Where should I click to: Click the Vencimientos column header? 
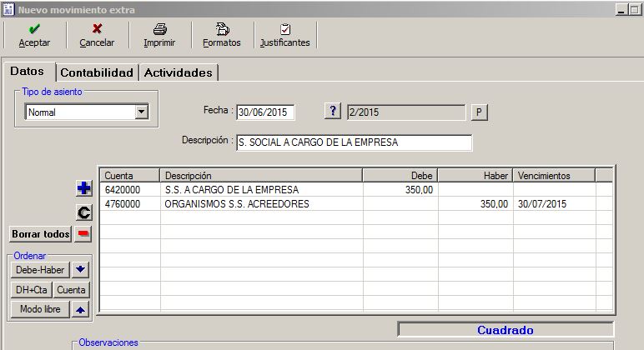554,176
